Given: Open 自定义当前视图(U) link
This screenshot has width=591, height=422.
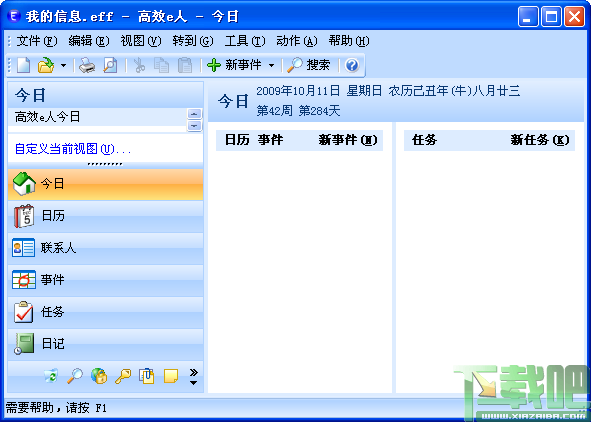Looking at the screenshot, I should (x=73, y=149).
